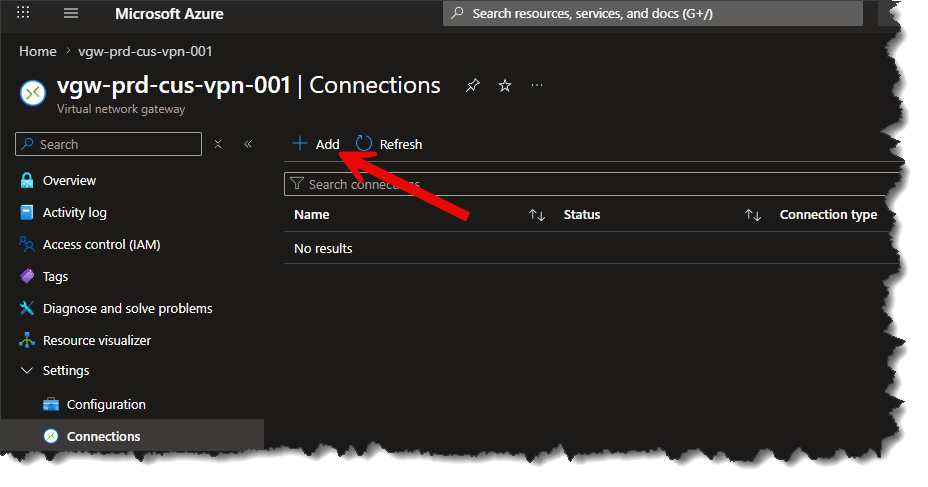Open the more options ellipsis menu

(x=537, y=85)
